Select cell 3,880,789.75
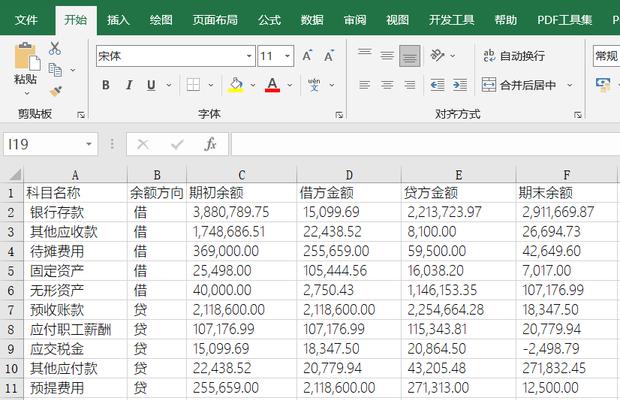Viewport: 620px width, 400px height. (x=242, y=212)
